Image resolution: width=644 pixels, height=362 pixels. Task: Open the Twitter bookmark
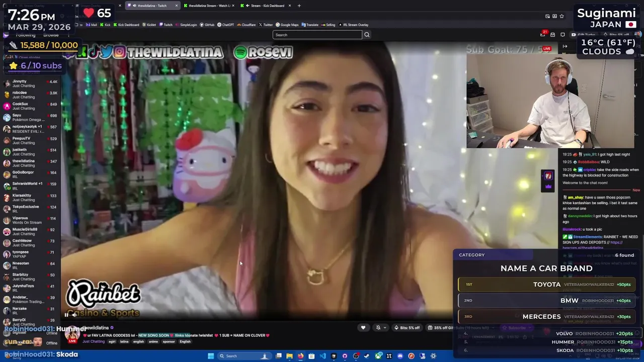click(266, 25)
